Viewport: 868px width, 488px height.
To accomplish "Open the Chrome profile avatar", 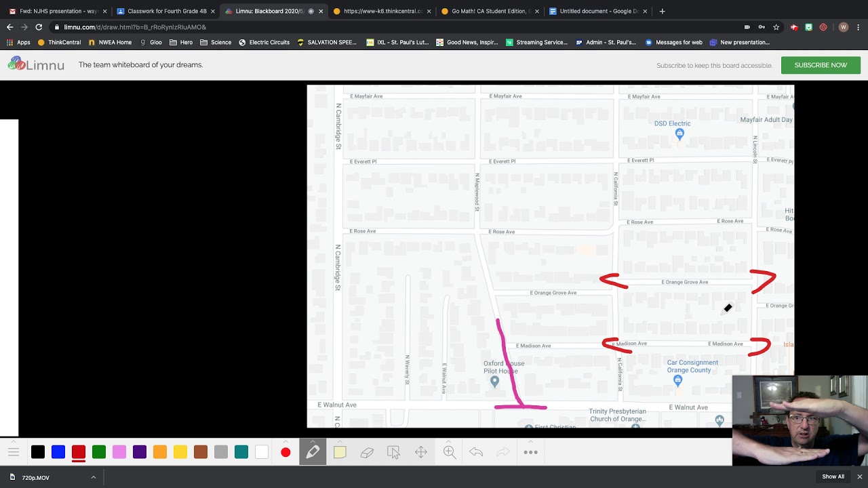I will tap(843, 27).
